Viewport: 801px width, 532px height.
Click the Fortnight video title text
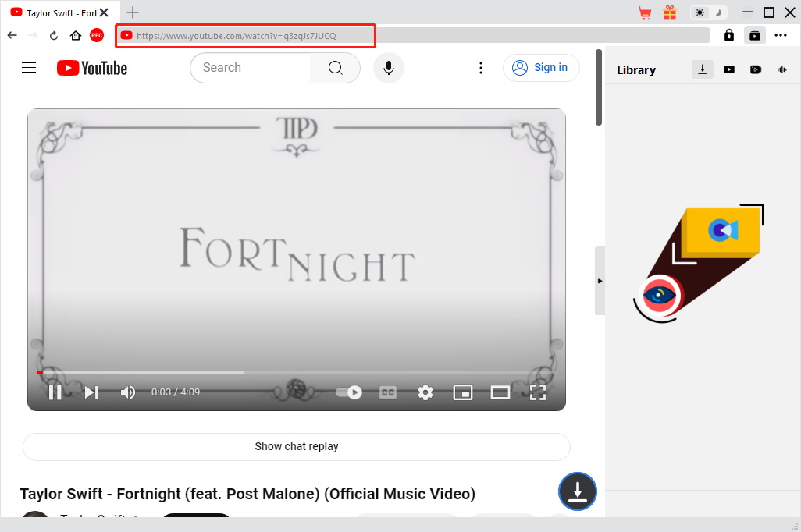coord(247,494)
